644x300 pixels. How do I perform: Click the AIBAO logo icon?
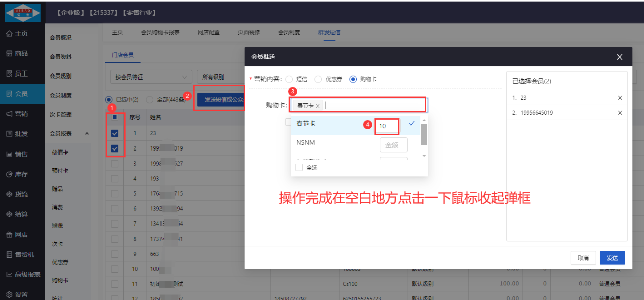(x=23, y=12)
